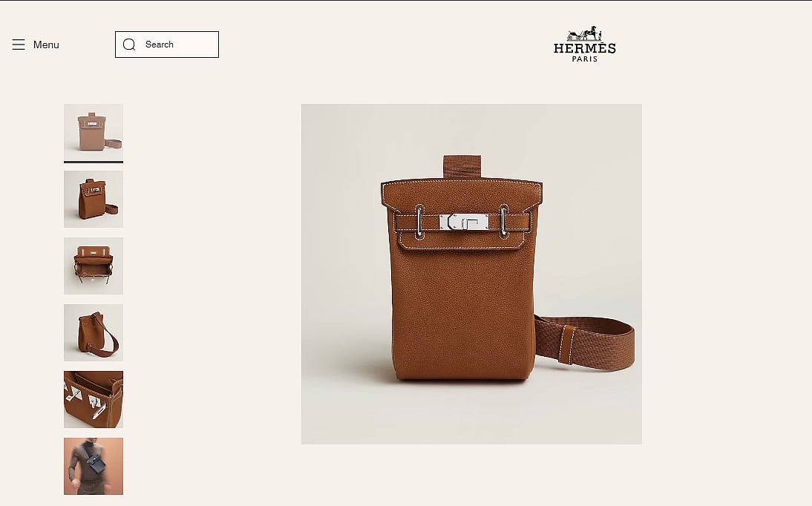Select the 'Menu' text label
The width and height of the screenshot is (812, 506).
coord(46,45)
